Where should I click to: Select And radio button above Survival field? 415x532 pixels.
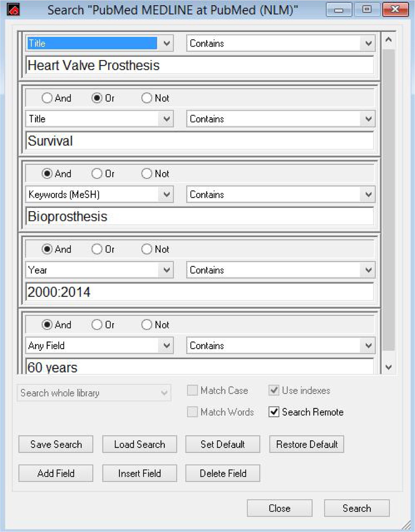(47, 98)
